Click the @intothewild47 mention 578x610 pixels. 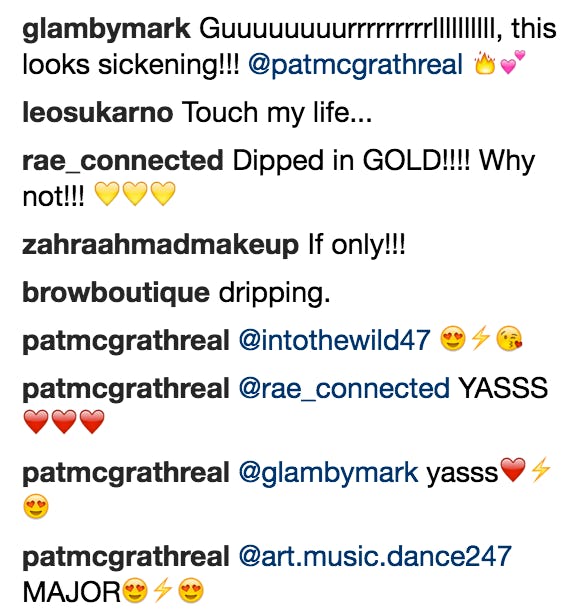(x=335, y=340)
